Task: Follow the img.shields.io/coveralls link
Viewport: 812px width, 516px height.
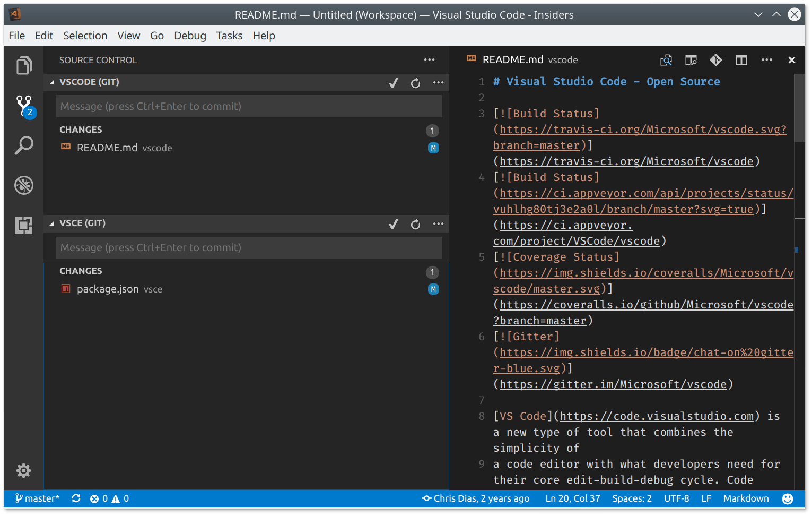Action: [x=643, y=281]
